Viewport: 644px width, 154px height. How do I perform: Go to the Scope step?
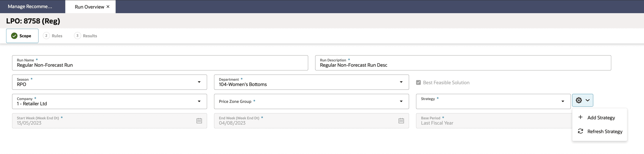(22, 36)
